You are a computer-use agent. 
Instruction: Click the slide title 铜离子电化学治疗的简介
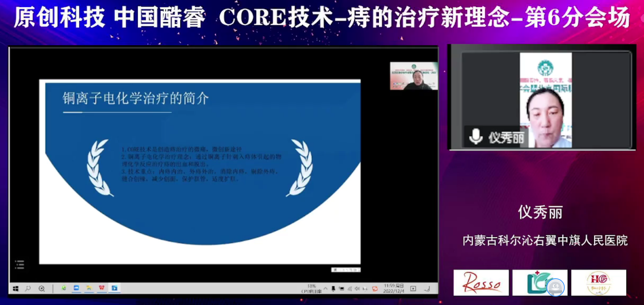coord(136,98)
